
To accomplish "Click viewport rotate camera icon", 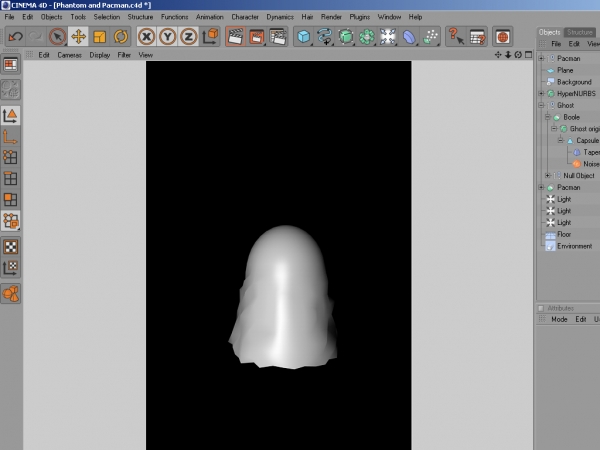I will (518, 55).
